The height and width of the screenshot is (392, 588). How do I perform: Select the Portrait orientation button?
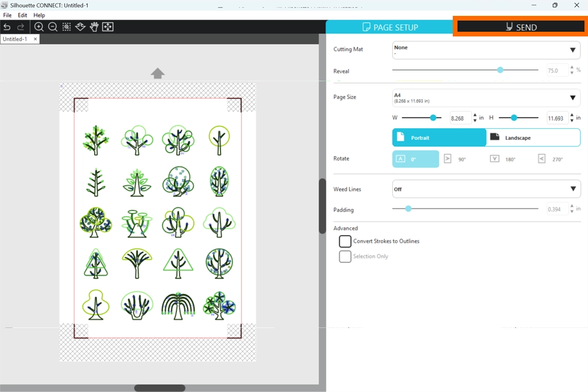pyautogui.click(x=439, y=138)
